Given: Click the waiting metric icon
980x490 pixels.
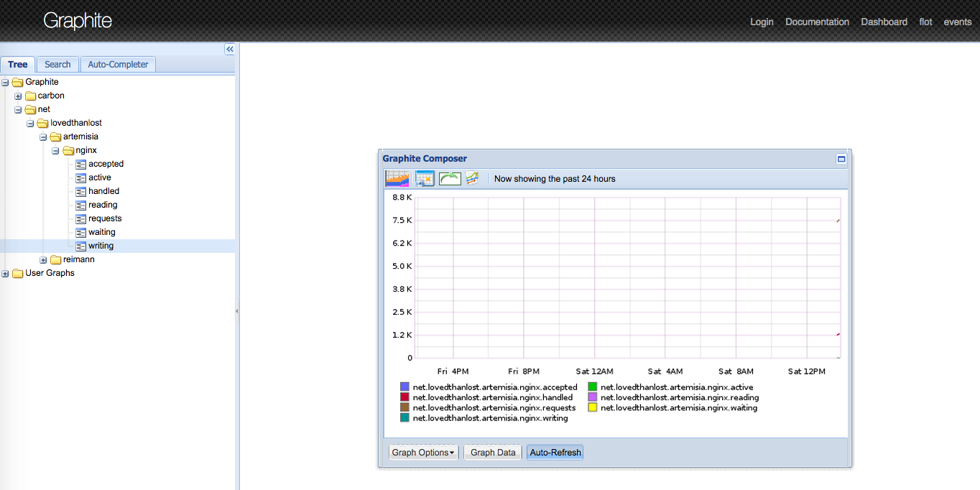Looking at the screenshot, I should [x=80, y=232].
